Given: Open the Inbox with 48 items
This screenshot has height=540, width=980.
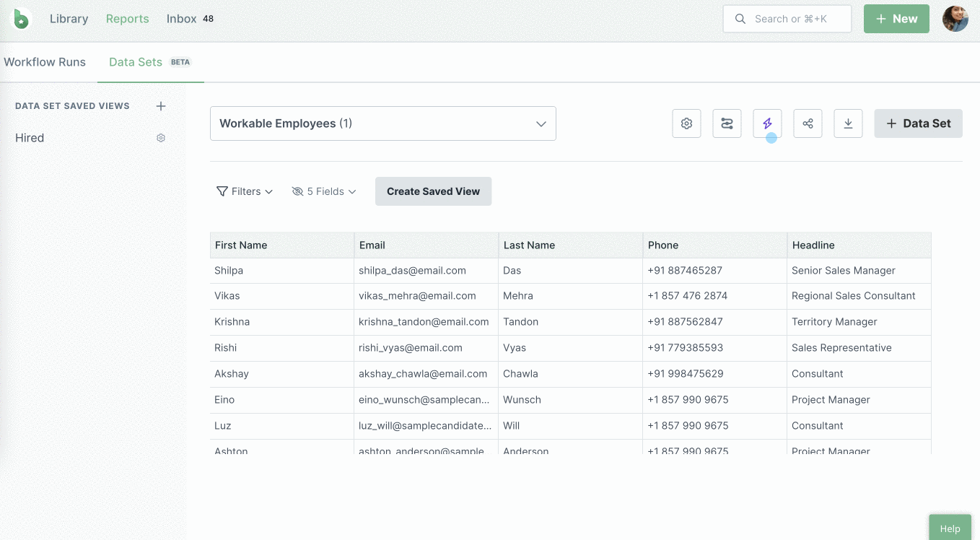Looking at the screenshot, I should [190, 19].
